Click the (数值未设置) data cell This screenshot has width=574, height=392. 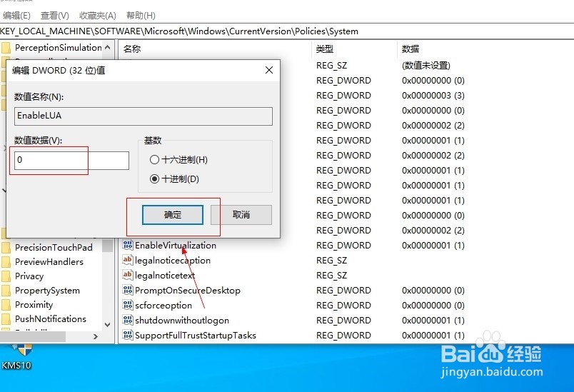(x=426, y=66)
